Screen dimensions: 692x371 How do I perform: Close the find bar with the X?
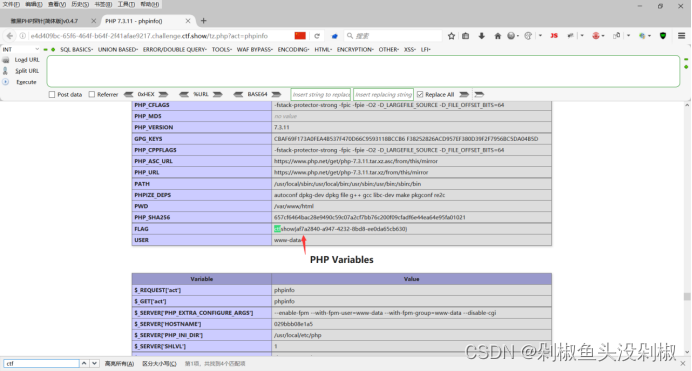tap(683, 364)
